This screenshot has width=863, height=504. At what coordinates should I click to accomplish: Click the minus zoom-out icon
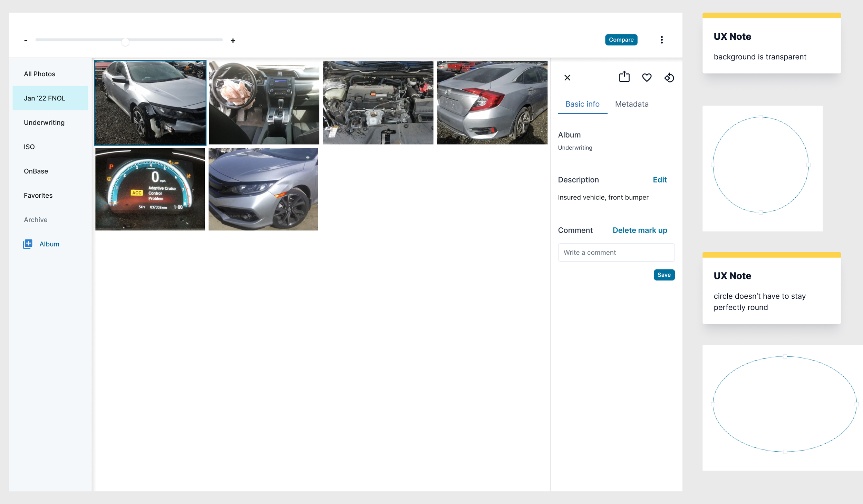26,41
